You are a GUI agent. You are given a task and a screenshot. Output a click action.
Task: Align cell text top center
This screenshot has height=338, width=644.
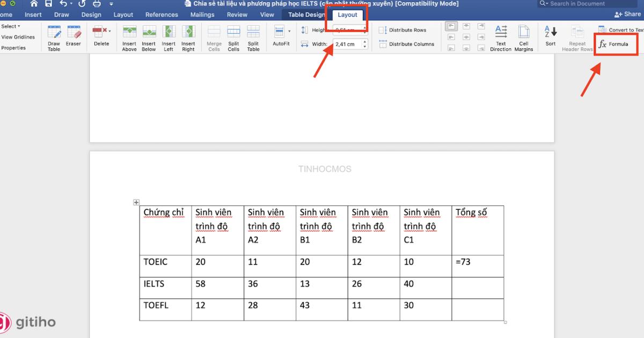tap(466, 26)
